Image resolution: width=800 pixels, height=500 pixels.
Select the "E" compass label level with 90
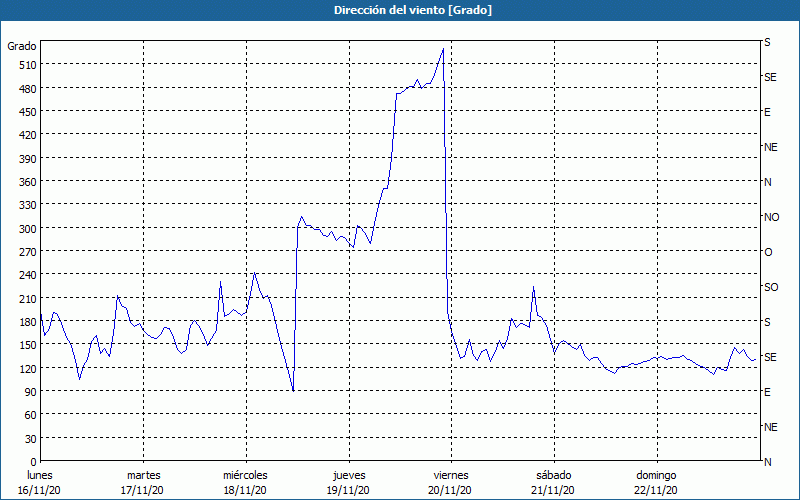[767, 392]
